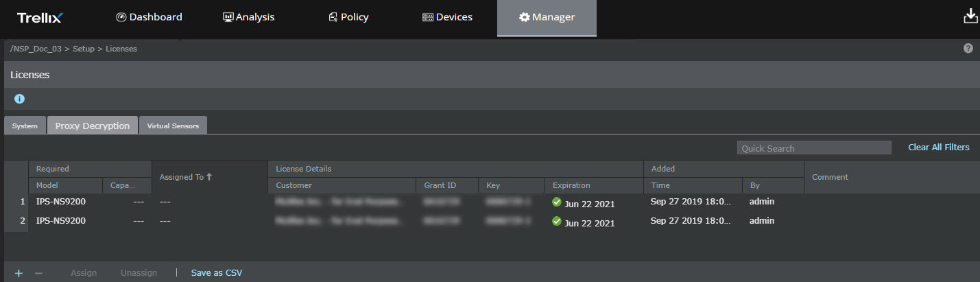Screen dimensions: 980x282
Task: Click the Trellix logo
Action: click(x=40, y=18)
